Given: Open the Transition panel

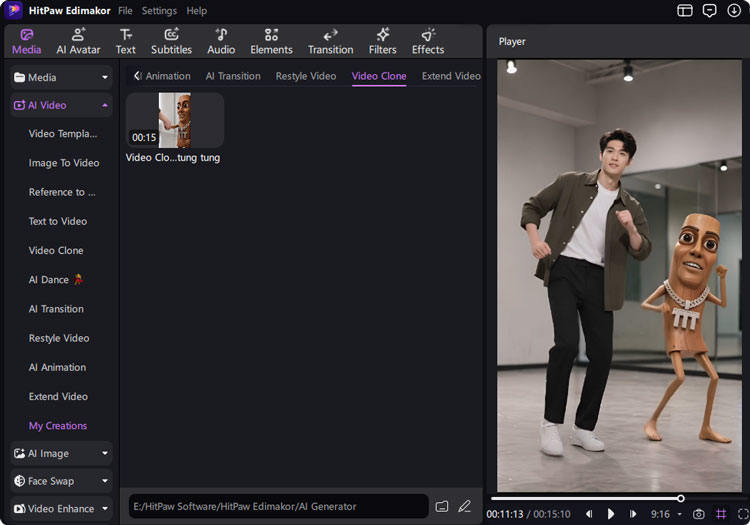Looking at the screenshot, I should pyautogui.click(x=331, y=42).
